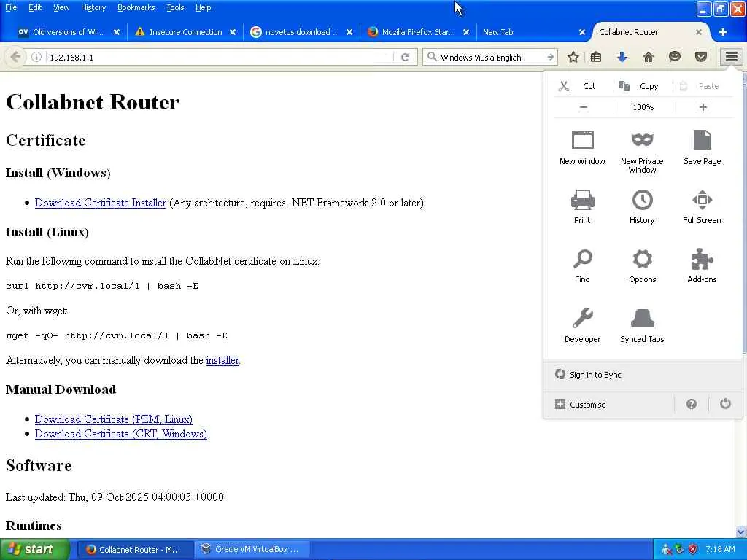Click the installer link
747x560 pixels.
[222, 360]
